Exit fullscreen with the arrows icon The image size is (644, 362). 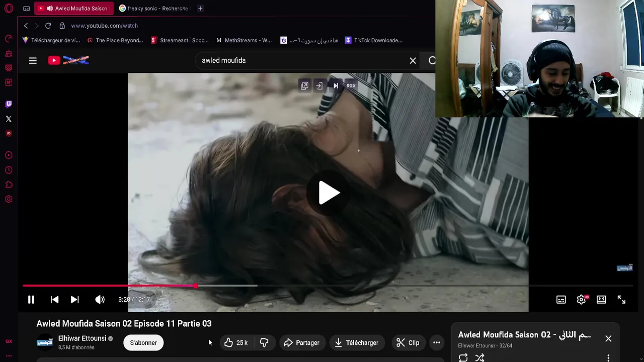(x=621, y=300)
